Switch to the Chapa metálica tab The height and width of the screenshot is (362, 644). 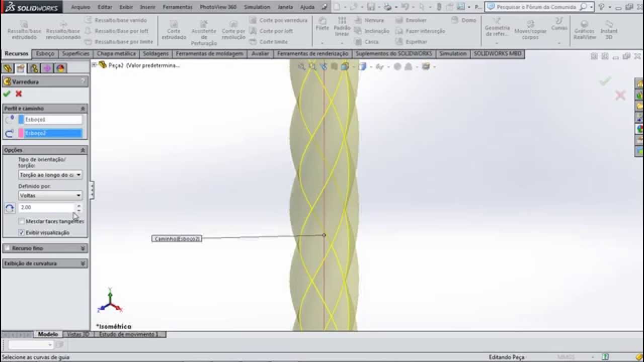(x=116, y=54)
